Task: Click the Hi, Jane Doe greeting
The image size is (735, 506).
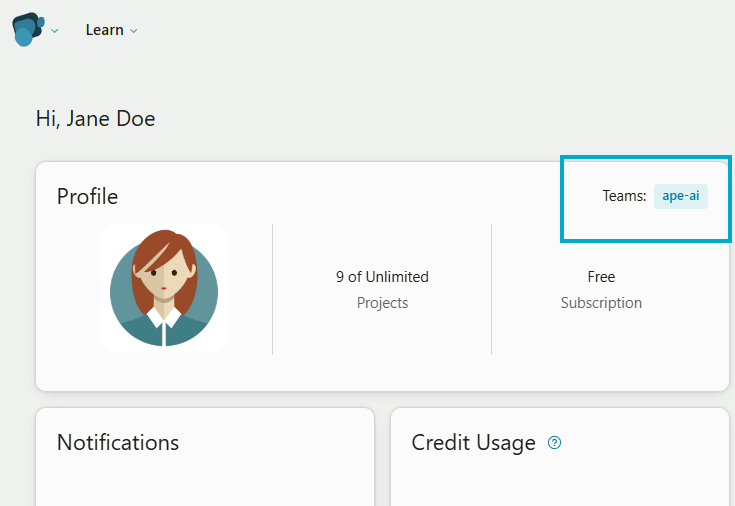Action: pyautogui.click(x=96, y=119)
